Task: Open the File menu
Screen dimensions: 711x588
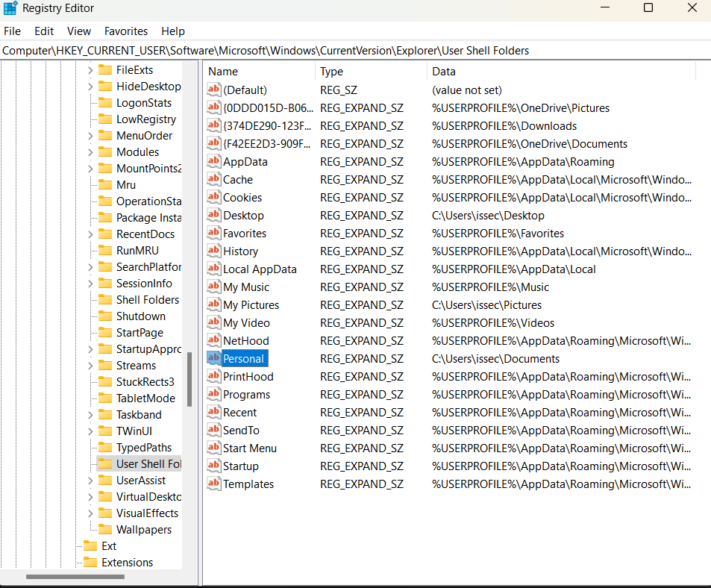Action: (x=12, y=31)
